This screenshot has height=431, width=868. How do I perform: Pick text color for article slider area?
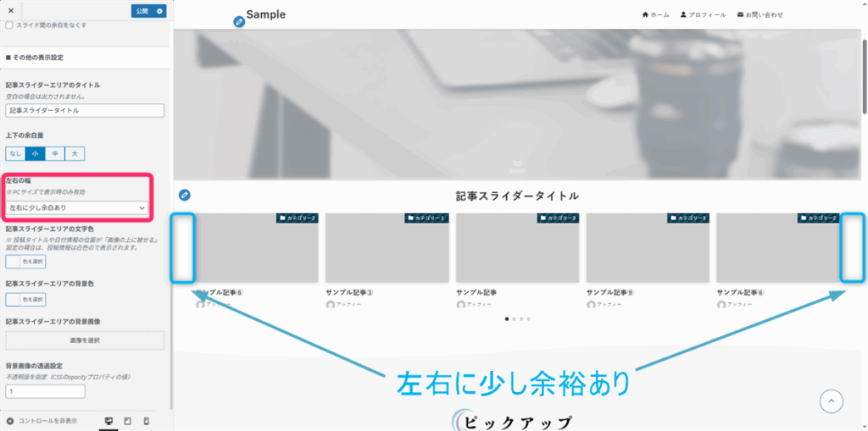pyautogui.click(x=25, y=262)
